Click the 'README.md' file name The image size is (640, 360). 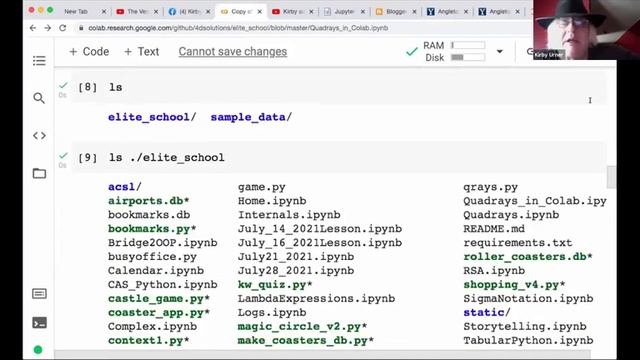tap(494, 229)
